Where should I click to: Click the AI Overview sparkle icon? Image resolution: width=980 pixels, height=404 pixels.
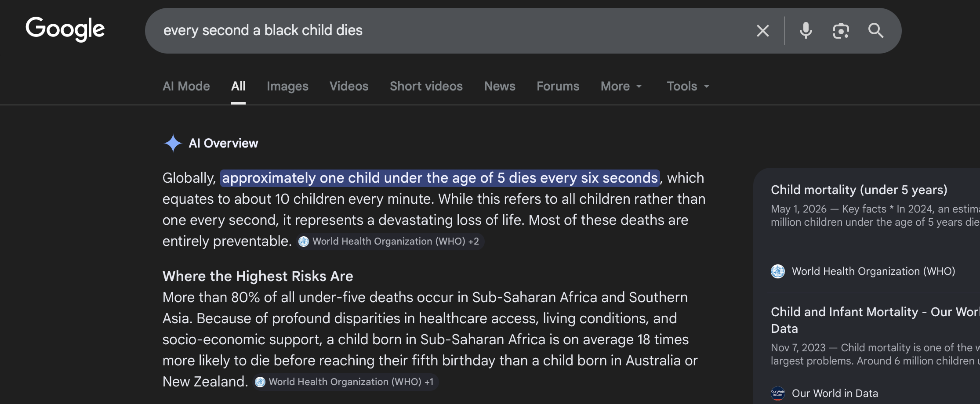[x=173, y=143]
